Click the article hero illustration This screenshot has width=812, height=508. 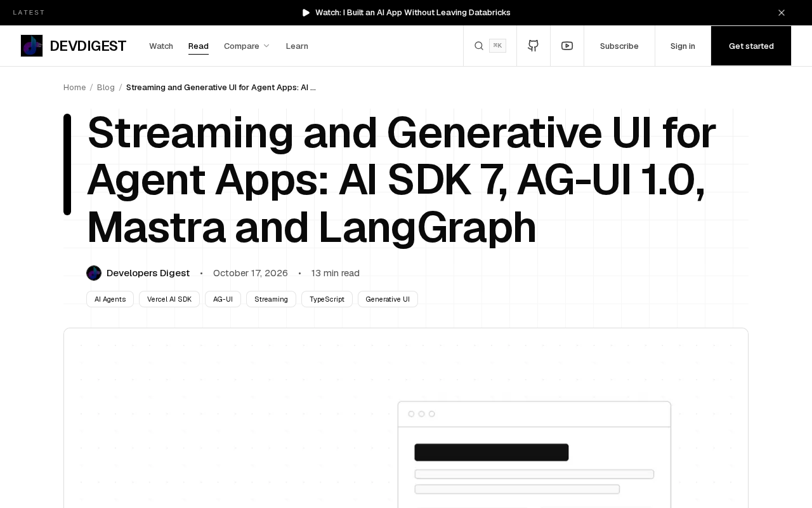[x=406, y=418]
